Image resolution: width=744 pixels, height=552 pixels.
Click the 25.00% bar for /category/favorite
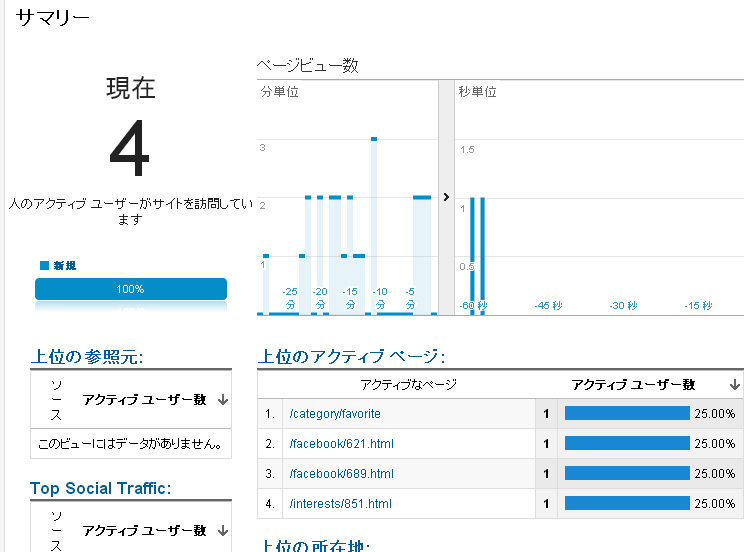click(x=627, y=413)
